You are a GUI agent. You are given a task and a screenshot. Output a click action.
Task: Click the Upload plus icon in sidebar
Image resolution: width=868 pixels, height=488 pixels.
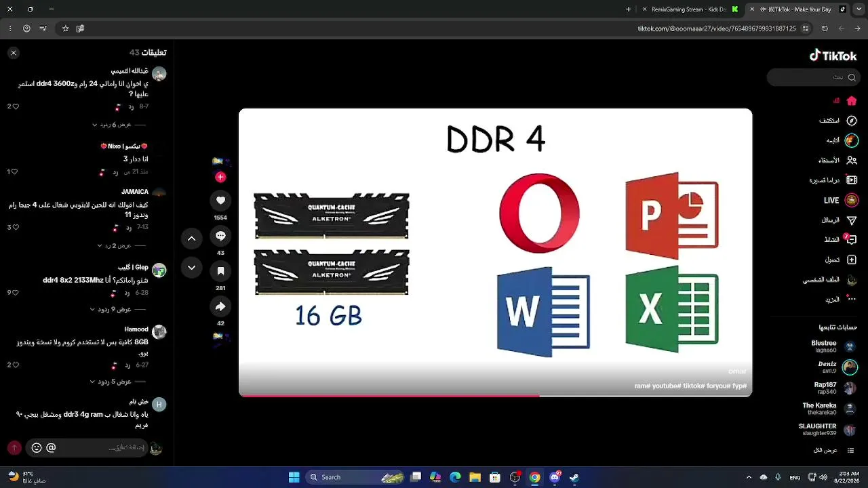click(852, 260)
